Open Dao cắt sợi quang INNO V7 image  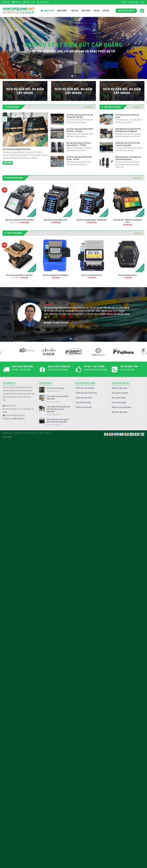click(x=19, y=256)
